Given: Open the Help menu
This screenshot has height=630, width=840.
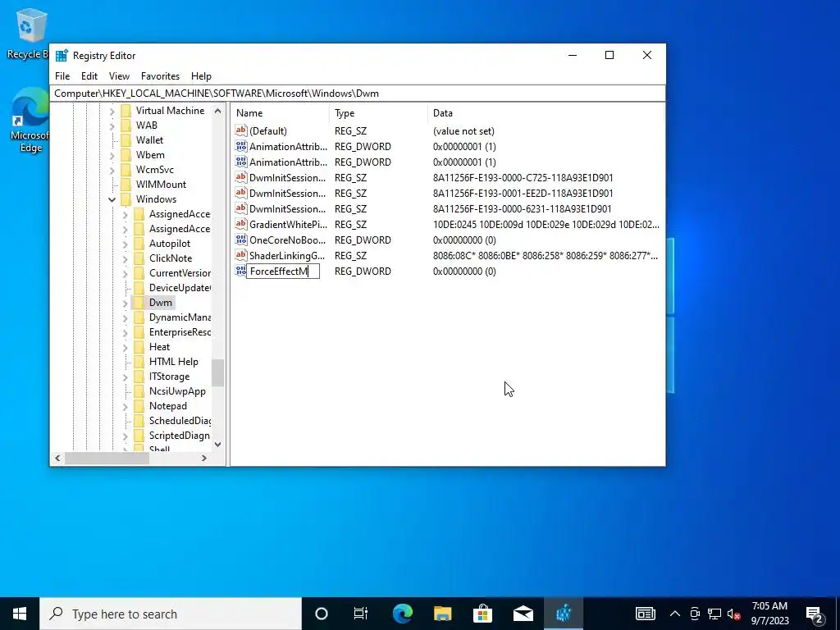Looking at the screenshot, I should click(201, 76).
